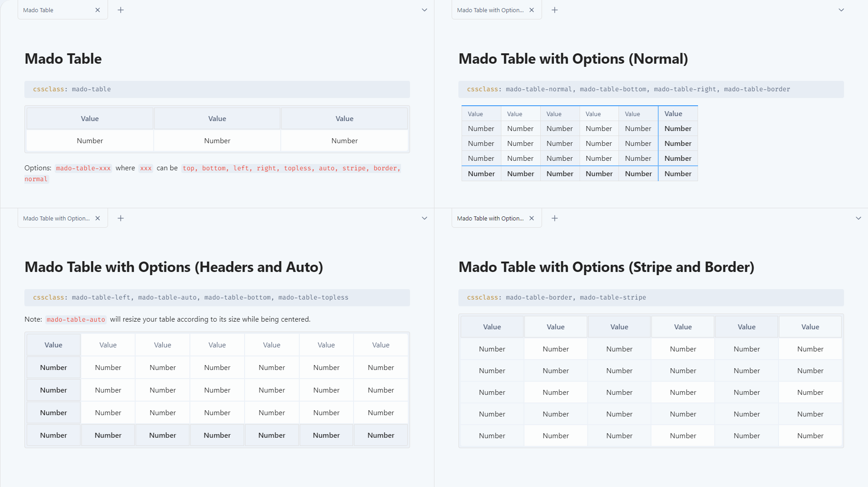Click the cssclass mado-table-border, mado-table-stripe property line
The height and width of the screenshot is (487, 868).
(556, 297)
